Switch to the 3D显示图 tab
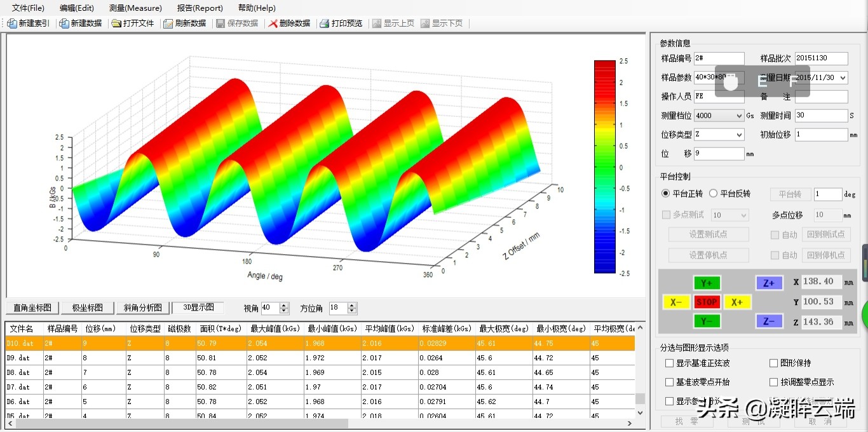 point(199,307)
